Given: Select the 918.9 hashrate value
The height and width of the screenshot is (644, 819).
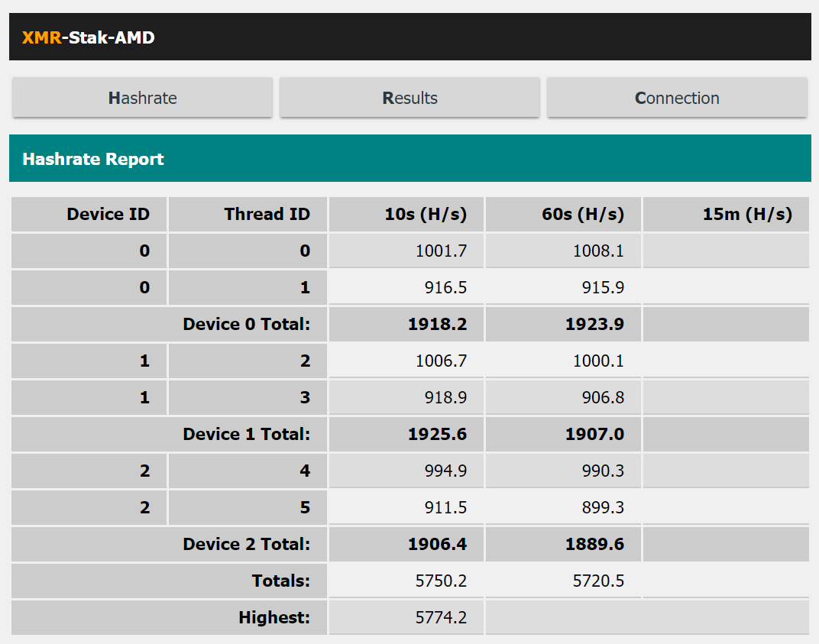Looking at the screenshot, I should 445,397.
